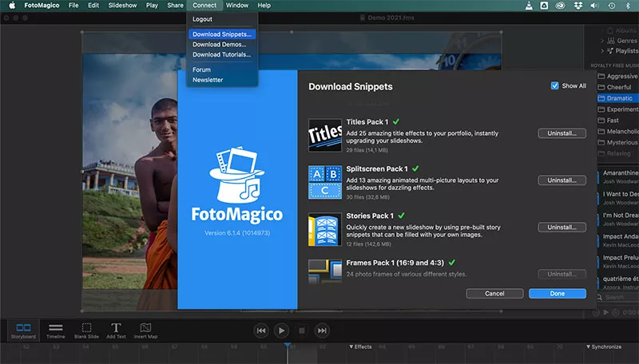Open the Help menu
The image size is (639, 364).
[x=264, y=6]
